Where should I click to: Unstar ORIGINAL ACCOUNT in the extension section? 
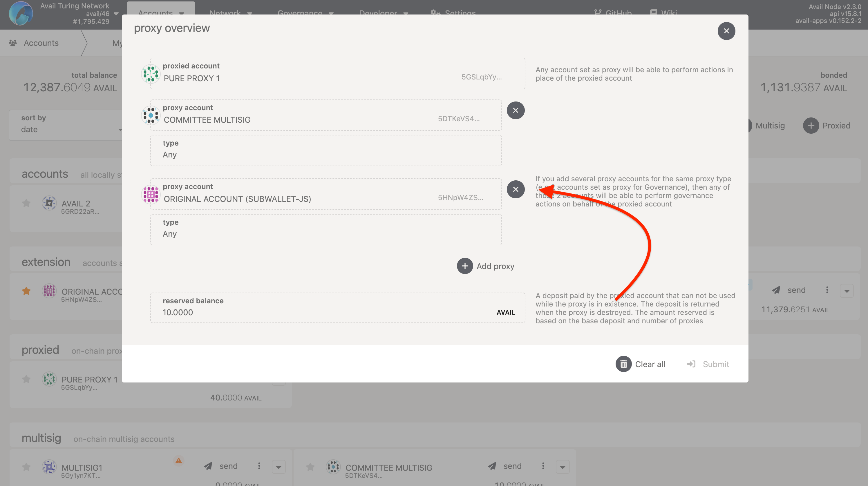26,291
